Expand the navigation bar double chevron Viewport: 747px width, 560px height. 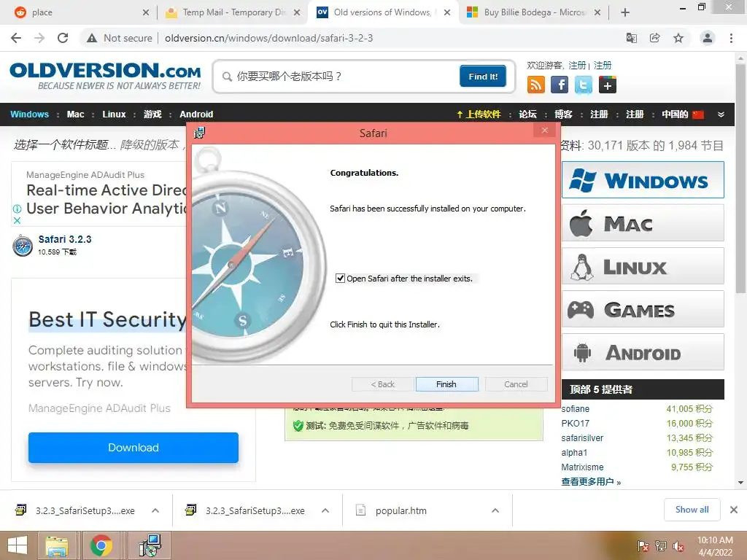click(721, 114)
